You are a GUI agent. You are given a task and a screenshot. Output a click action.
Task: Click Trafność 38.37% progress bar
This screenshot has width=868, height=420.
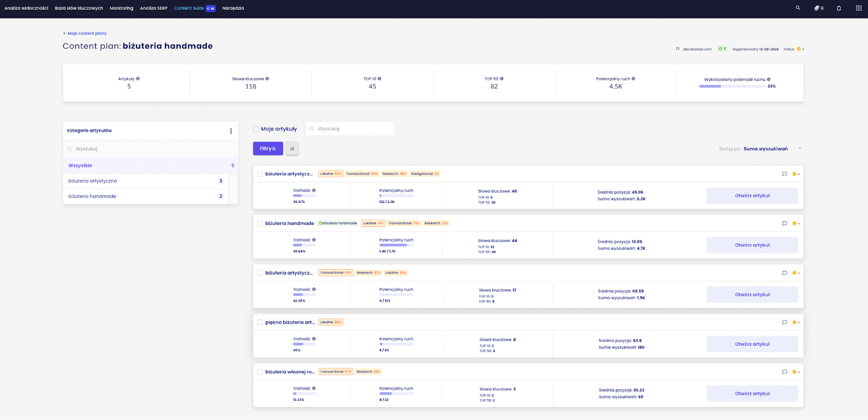[304, 196]
